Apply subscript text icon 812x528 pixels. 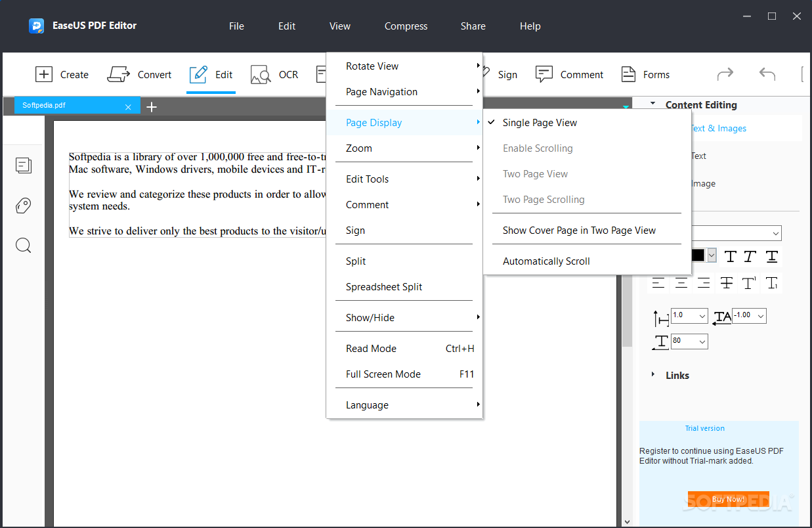772,283
